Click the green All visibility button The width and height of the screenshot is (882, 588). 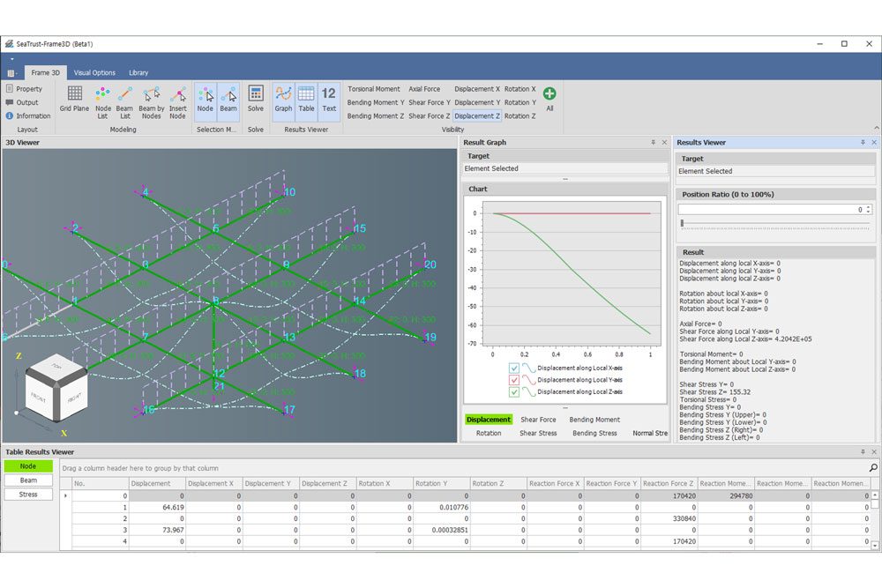[549, 99]
